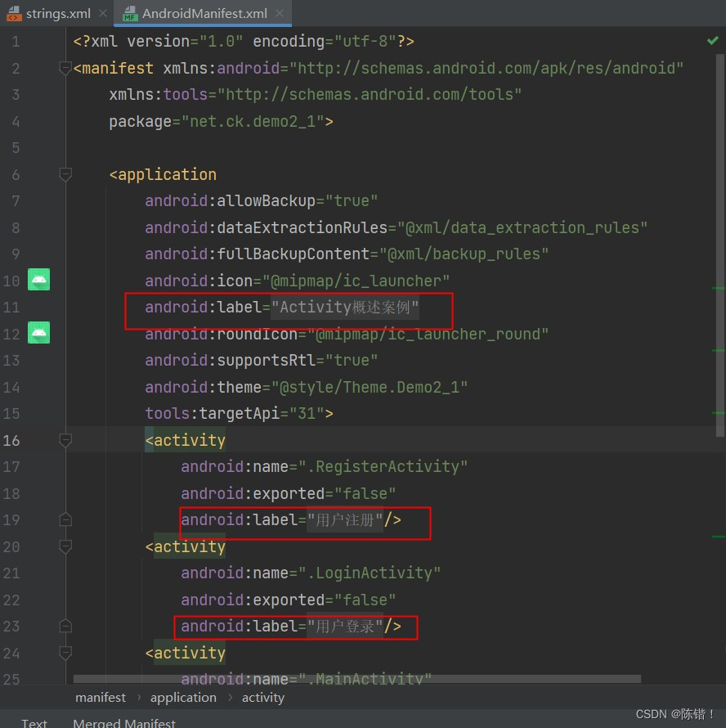Click line number 16 in the gutter

pos(11,440)
